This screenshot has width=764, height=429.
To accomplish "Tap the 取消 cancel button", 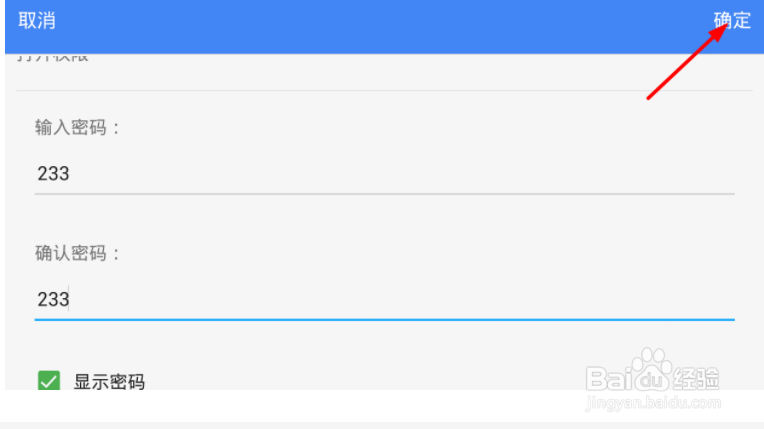I will point(37,20).
